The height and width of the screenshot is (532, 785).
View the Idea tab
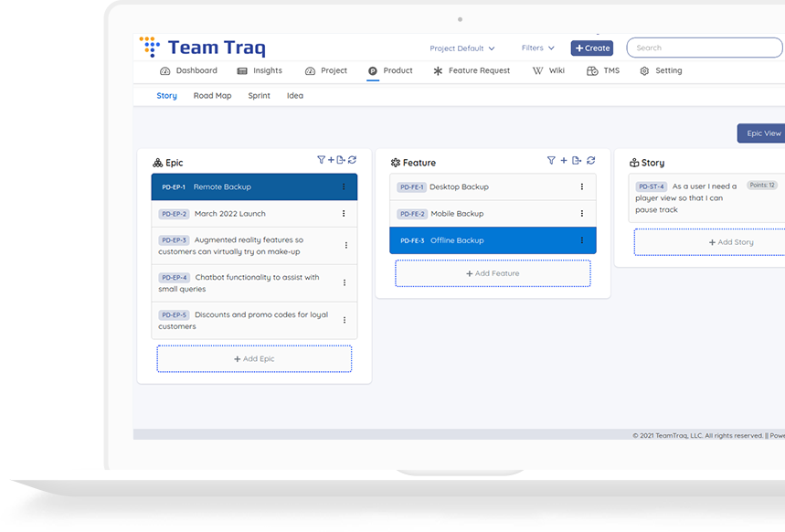(295, 96)
